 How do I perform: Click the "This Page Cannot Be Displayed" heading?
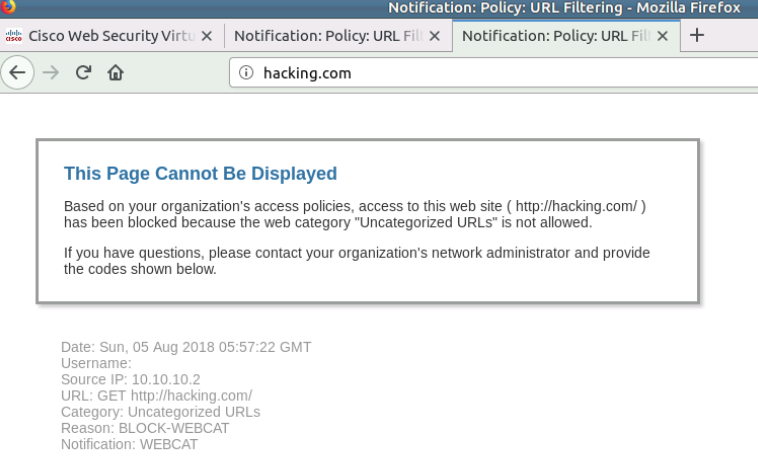pos(200,174)
